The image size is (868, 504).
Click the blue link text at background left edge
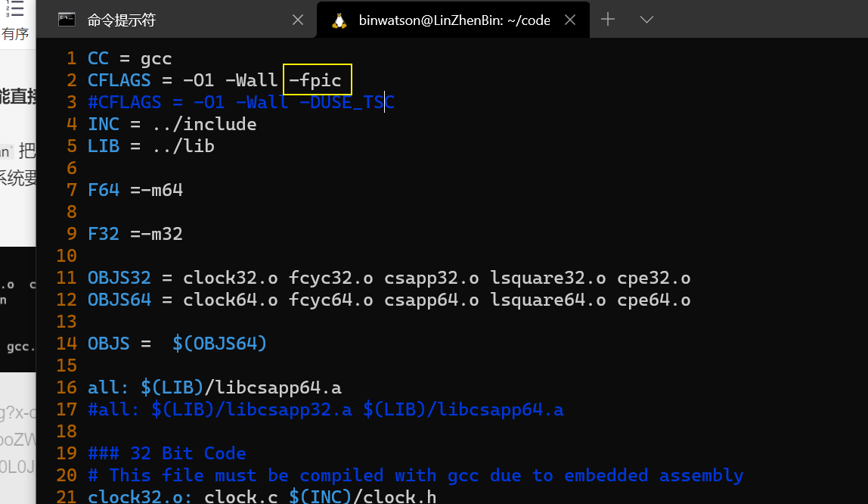[15, 454]
